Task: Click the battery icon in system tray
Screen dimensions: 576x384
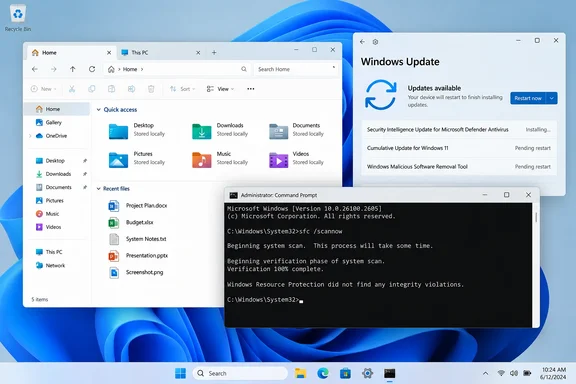Action: click(x=527, y=373)
